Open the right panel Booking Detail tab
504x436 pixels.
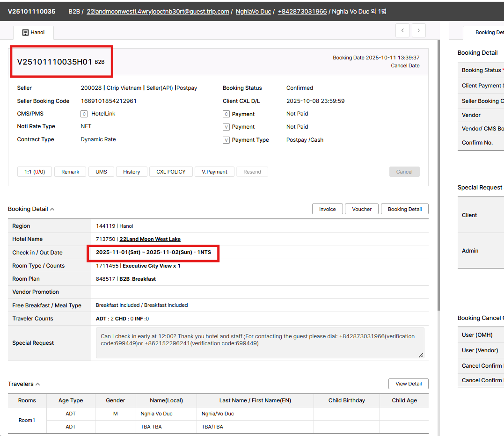click(x=487, y=33)
